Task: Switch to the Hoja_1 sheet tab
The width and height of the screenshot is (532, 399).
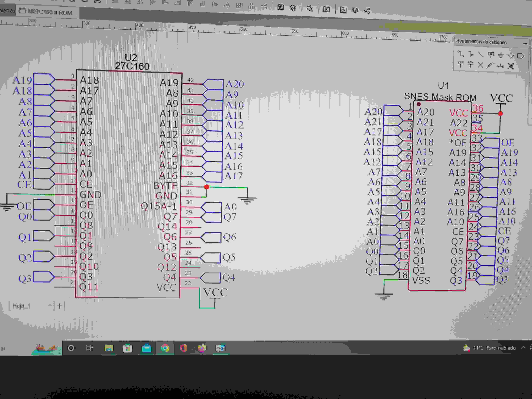Action: [x=21, y=306]
